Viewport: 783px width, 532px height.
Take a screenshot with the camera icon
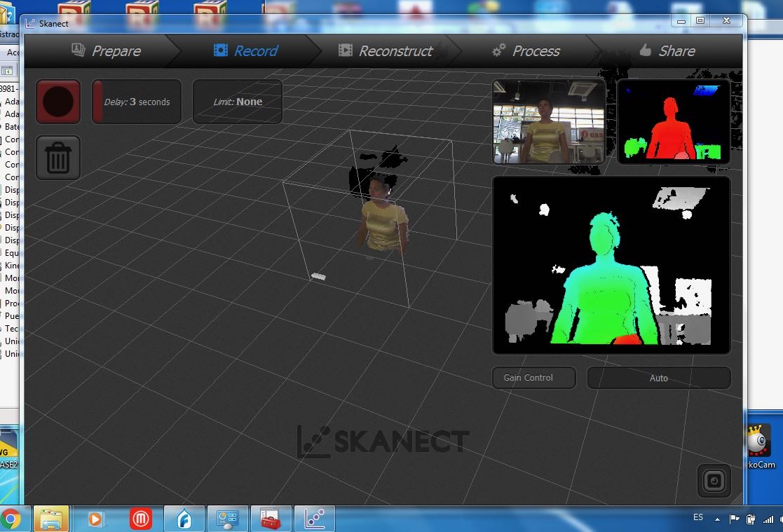click(x=714, y=481)
